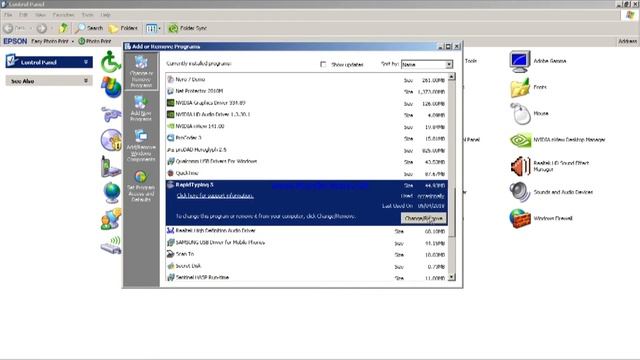Select Realtek High Definition Audio Driver icon
This screenshot has width=640, height=360.
click(x=171, y=231)
